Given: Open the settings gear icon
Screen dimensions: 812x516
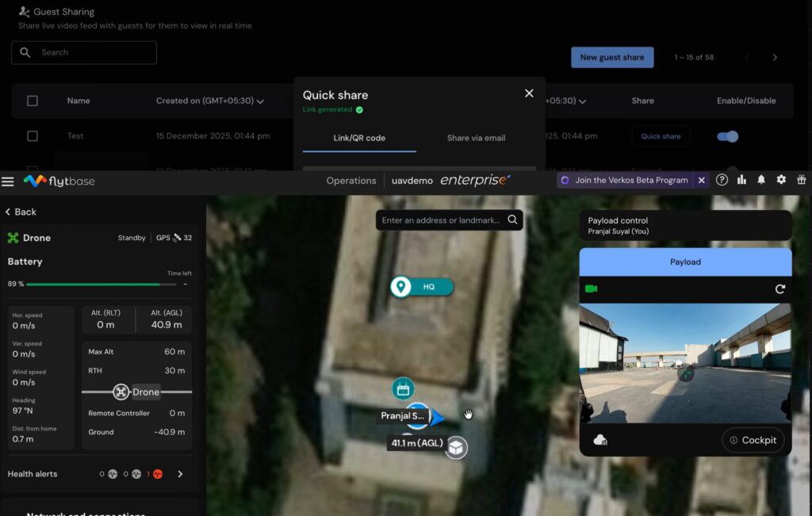Looking at the screenshot, I should 781,180.
